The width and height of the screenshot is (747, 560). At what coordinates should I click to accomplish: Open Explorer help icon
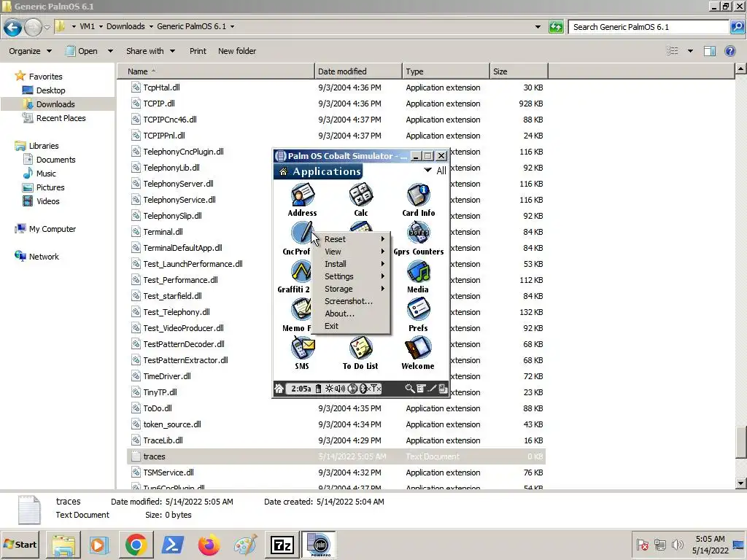(729, 51)
